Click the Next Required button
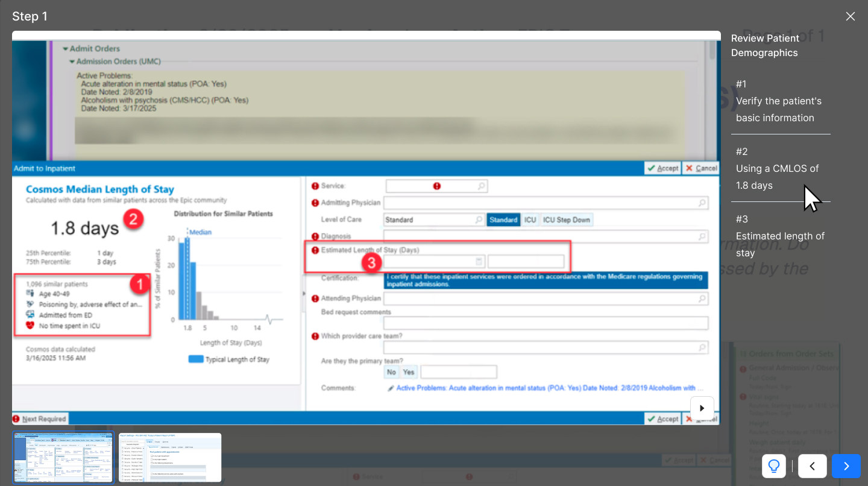Image resolution: width=868 pixels, height=486 pixels. click(40, 418)
